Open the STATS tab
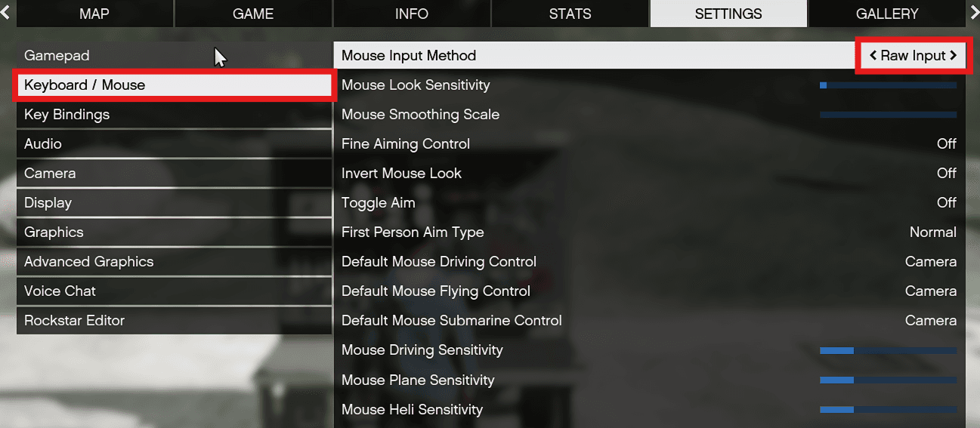 (x=570, y=14)
